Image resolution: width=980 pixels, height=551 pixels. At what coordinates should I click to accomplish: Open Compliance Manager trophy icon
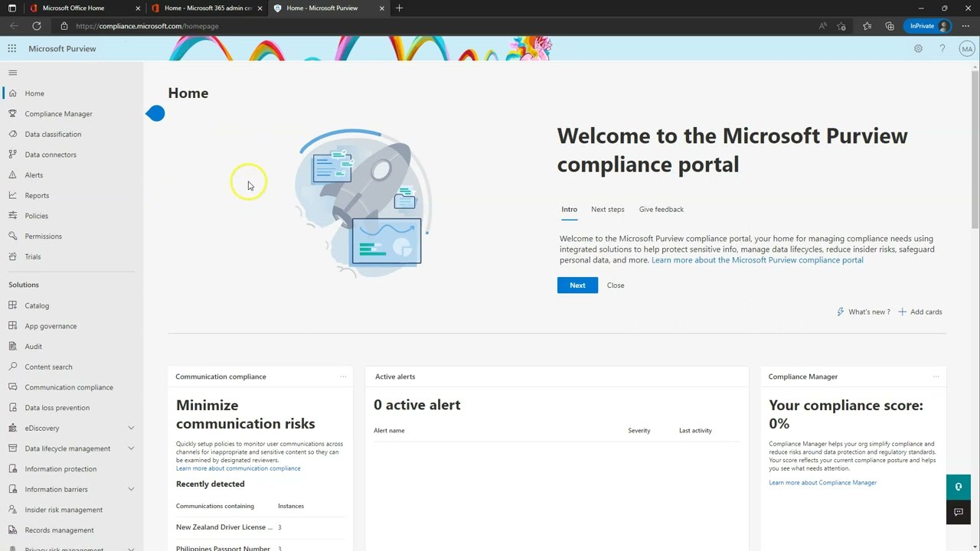click(x=12, y=114)
